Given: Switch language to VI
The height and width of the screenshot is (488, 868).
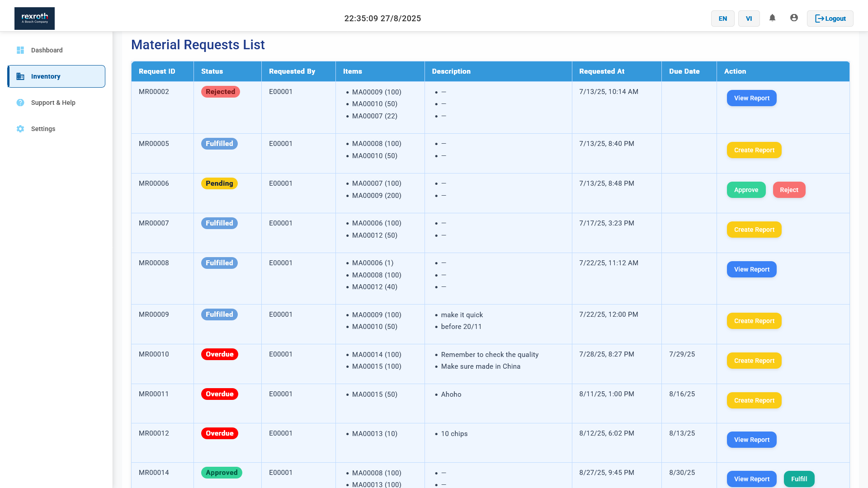Looking at the screenshot, I should pos(749,19).
